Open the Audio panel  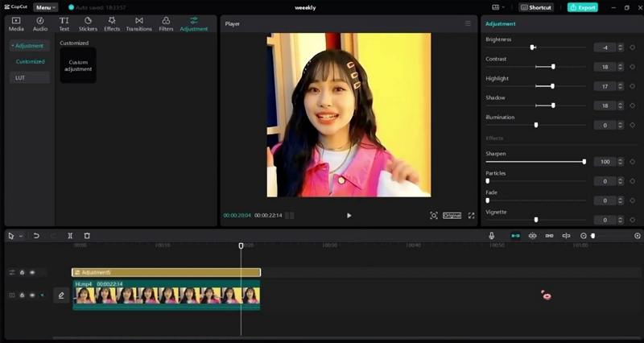point(40,24)
